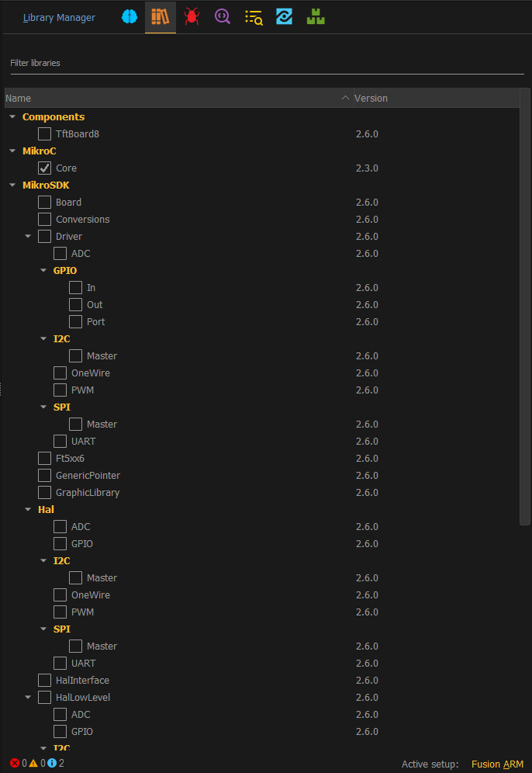Click the 2.6.0 version for TftBoard8
Screen dimensions: 532x773
pos(367,133)
